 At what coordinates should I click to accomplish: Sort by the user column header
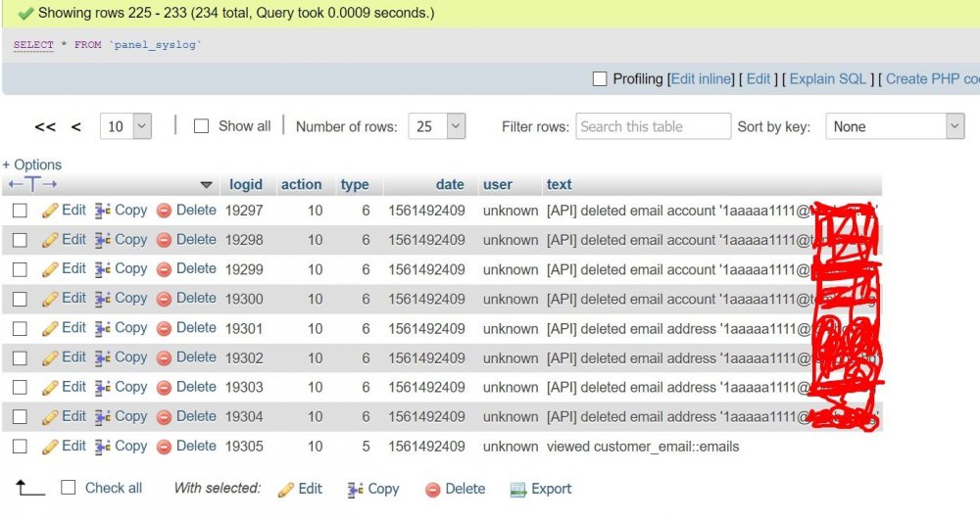coord(498,184)
